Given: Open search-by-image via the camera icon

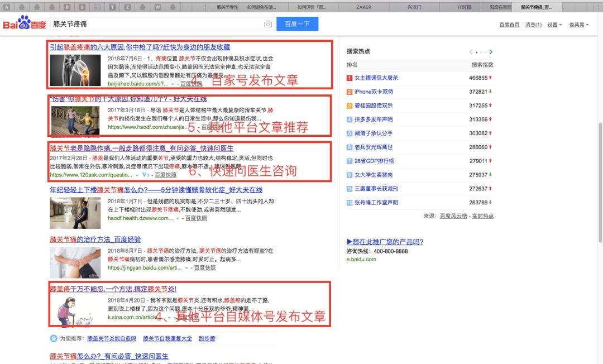Looking at the screenshot, I should tap(269, 25).
